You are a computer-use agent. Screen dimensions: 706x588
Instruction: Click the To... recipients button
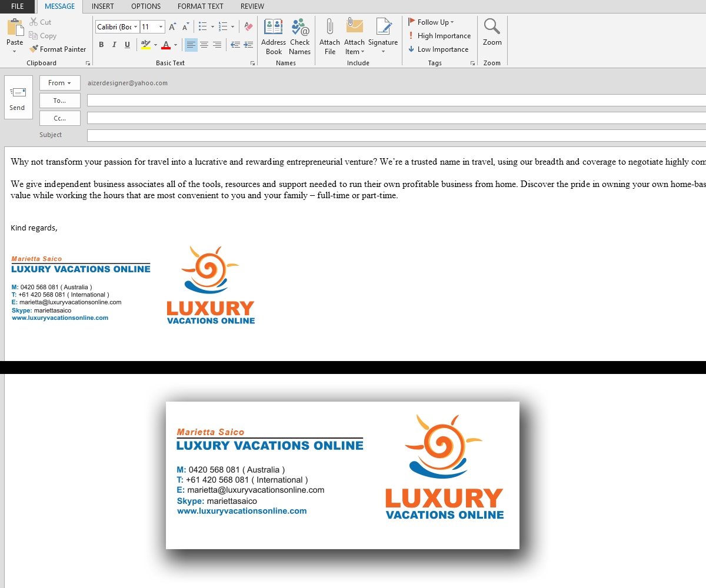[x=60, y=101]
